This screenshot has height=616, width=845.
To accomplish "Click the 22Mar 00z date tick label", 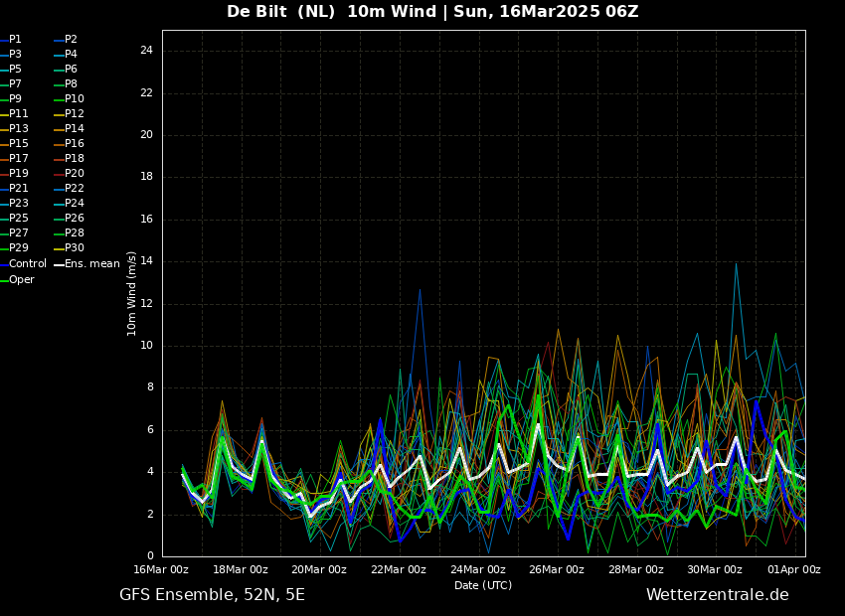I will click(x=399, y=570).
